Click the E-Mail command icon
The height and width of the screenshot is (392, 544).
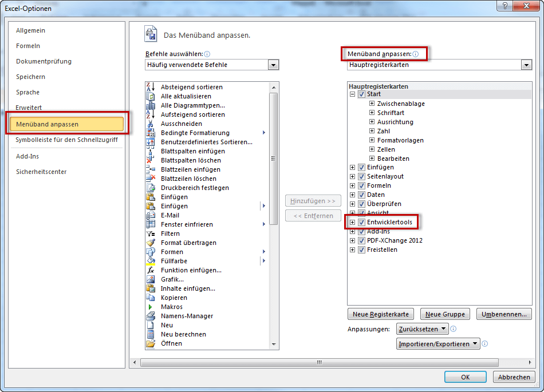[x=151, y=215]
